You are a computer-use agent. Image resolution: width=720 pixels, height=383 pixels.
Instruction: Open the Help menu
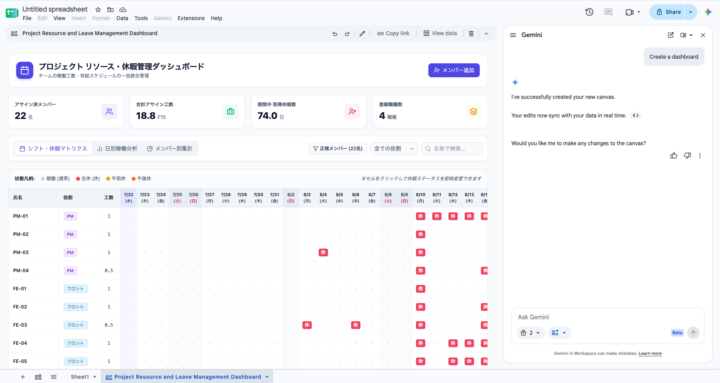click(x=216, y=18)
